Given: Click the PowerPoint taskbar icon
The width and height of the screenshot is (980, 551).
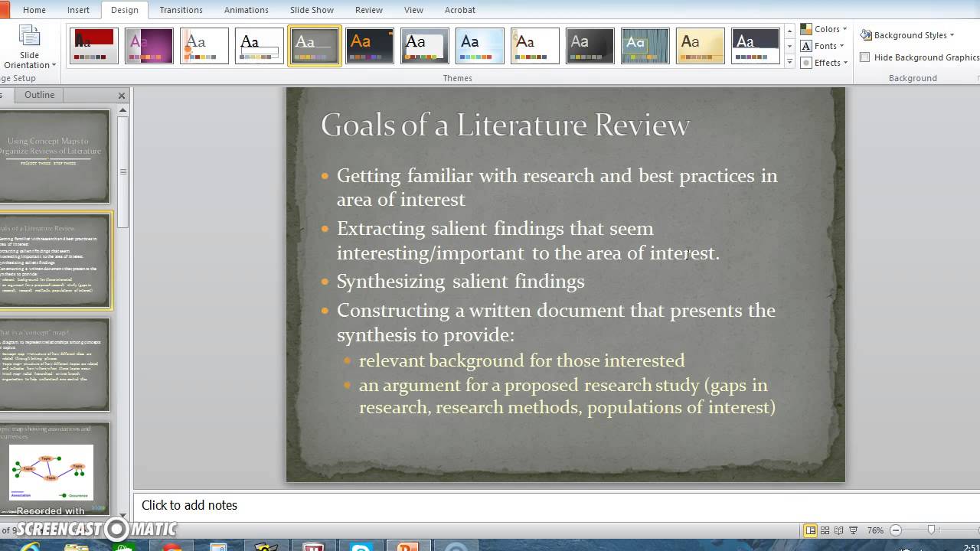Looking at the screenshot, I should coord(408,546).
